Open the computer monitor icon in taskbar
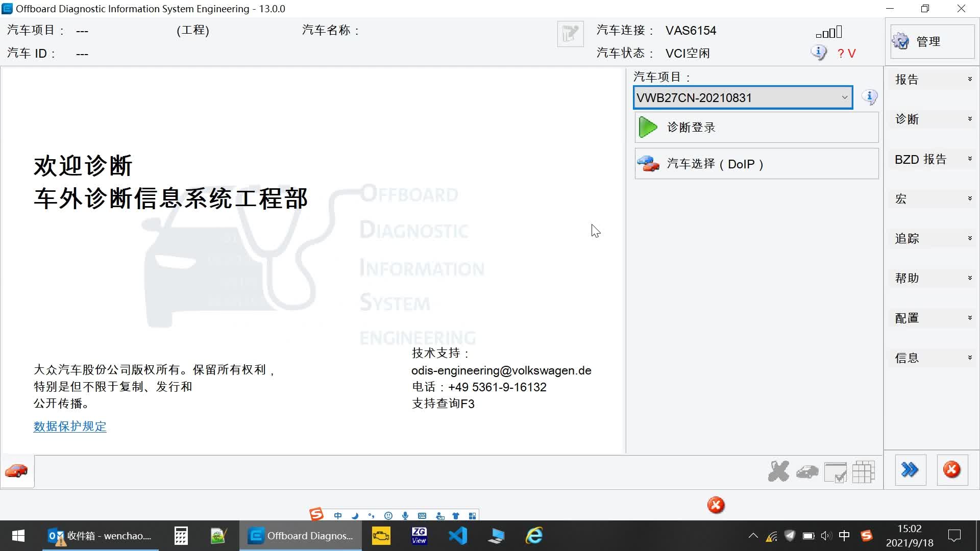Screen dimensions: 980x551 [496, 536]
